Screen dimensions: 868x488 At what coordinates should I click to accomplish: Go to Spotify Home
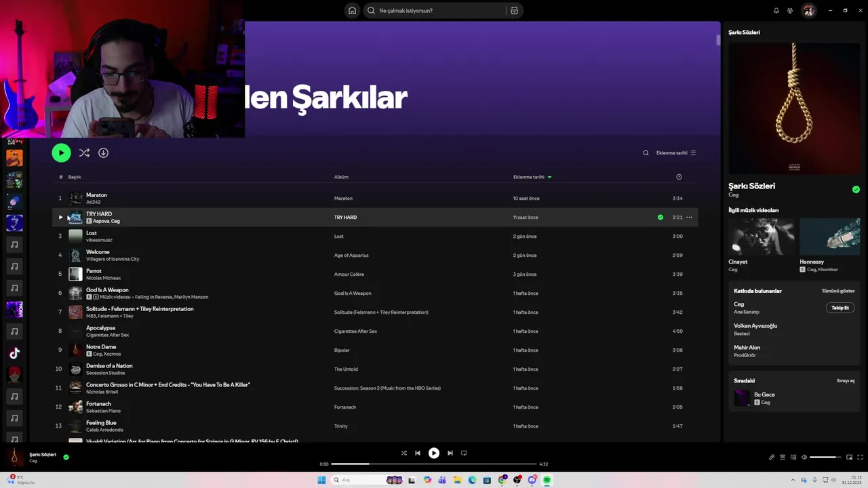pos(352,10)
